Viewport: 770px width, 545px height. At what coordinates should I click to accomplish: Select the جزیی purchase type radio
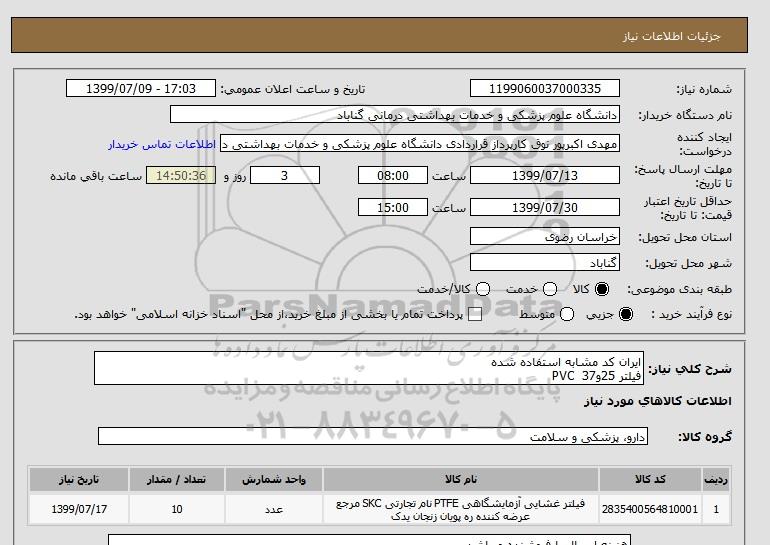(626, 314)
